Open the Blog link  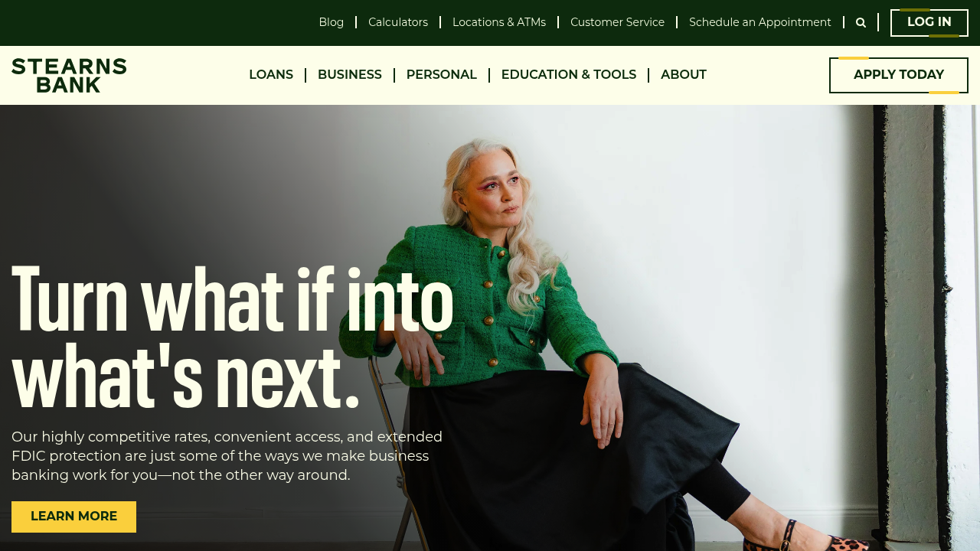[x=332, y=22]
